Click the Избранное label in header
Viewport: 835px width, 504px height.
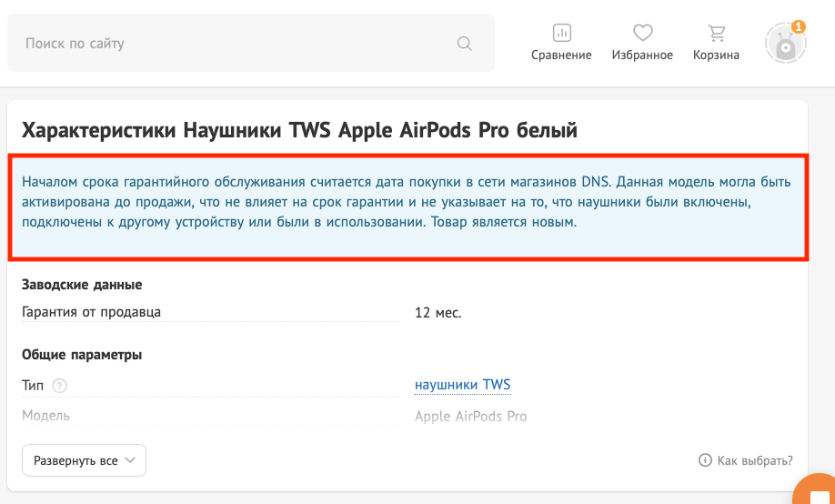[642, 55]
